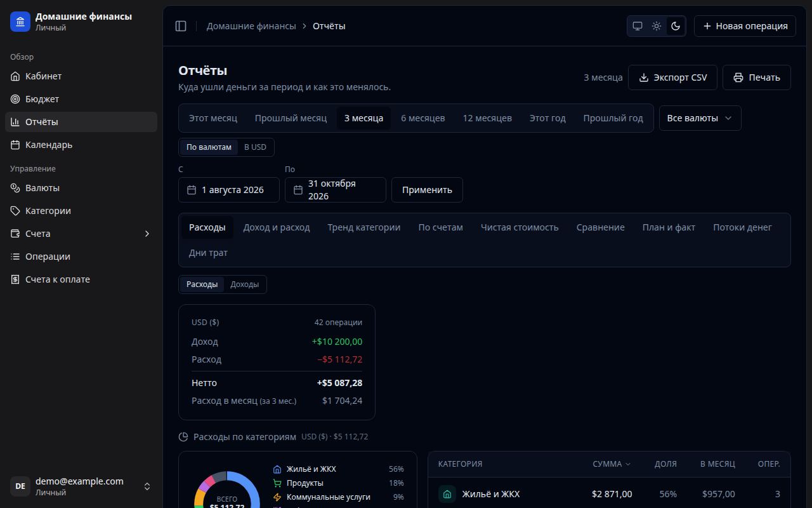
Task: Open the Все валюты dropdown
Action: click(700, 118)
